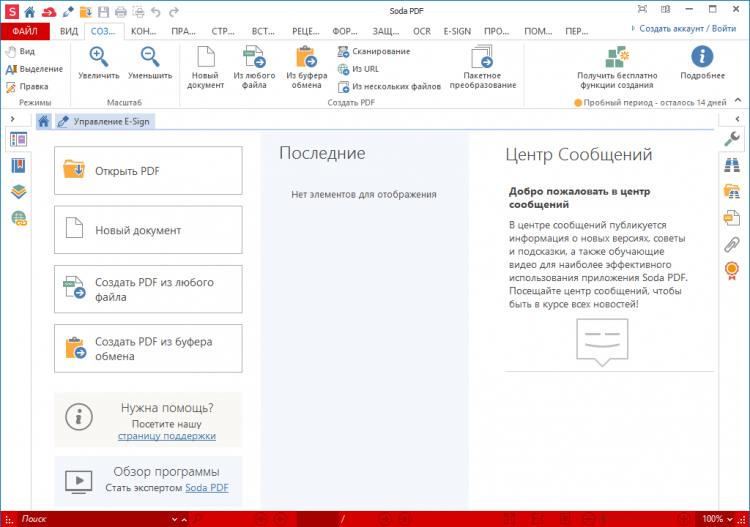The image size is (750, 527).
Task: Type in the Поиск search field
Action: click(95, 519)
